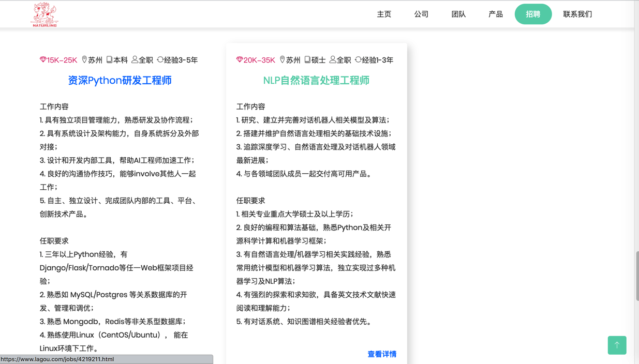Click the person icon beside 全职 in NLP card
Image resolution: width=639 pixels, height=364 pixels.
[x=333, y=60]
